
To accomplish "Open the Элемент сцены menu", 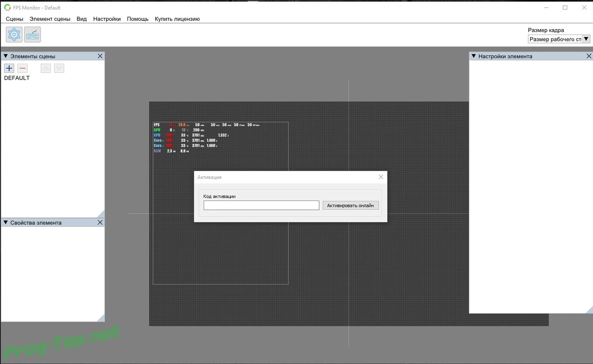I will [x=50, y=19].
